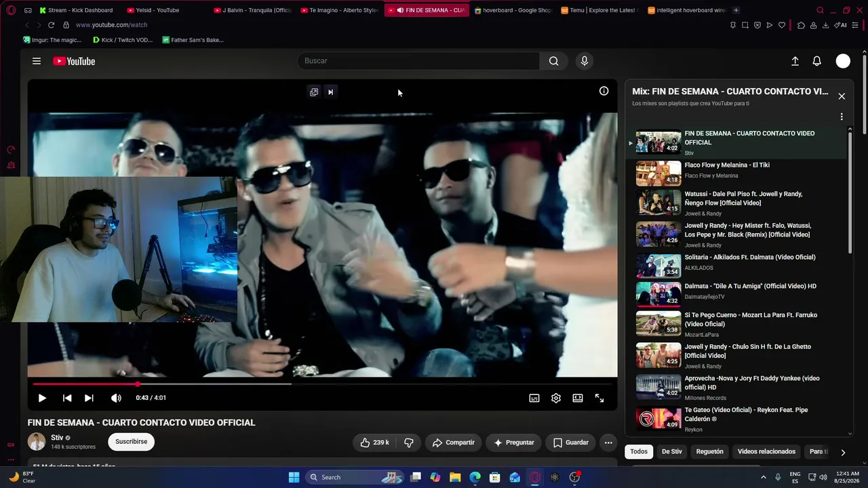Open Windows Start menu
868x488 pixels.
294,477
